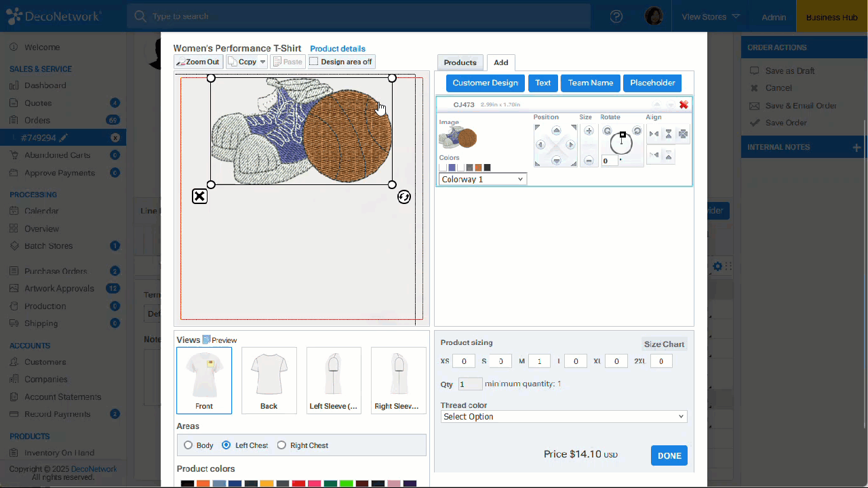
Task: Remove design using canvas X handle
Action: (199, 197)
